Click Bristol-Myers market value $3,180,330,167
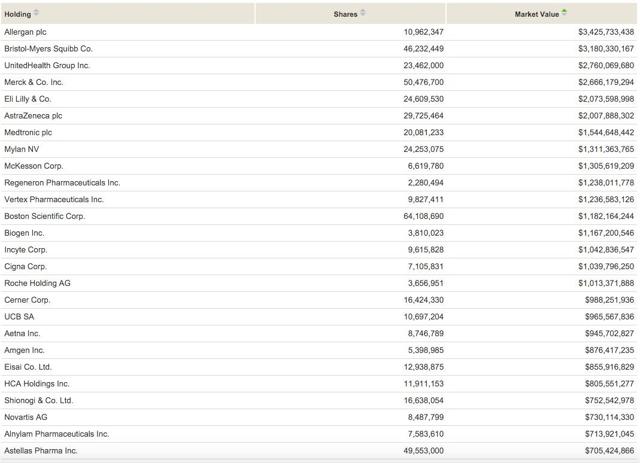 606,49
